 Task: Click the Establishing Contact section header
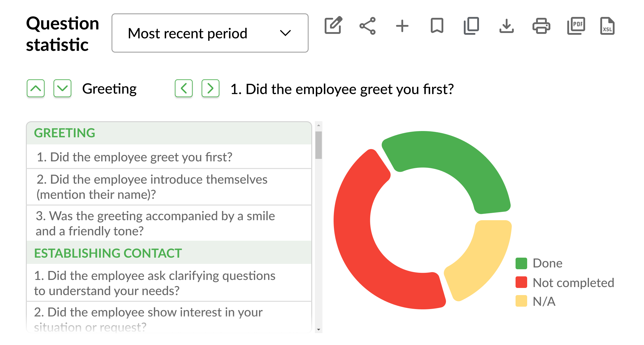click(108, 253)
